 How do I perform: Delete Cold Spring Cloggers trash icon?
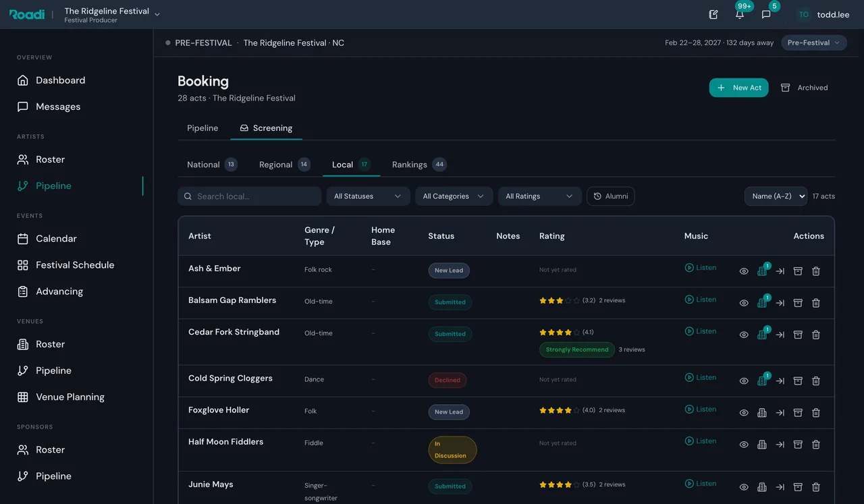[816, 381]
